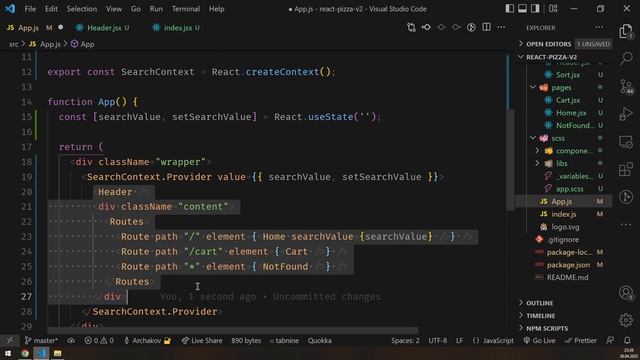Open the Selection menu
This screenshot has height=360, width=640.
(x=82, y=9)
